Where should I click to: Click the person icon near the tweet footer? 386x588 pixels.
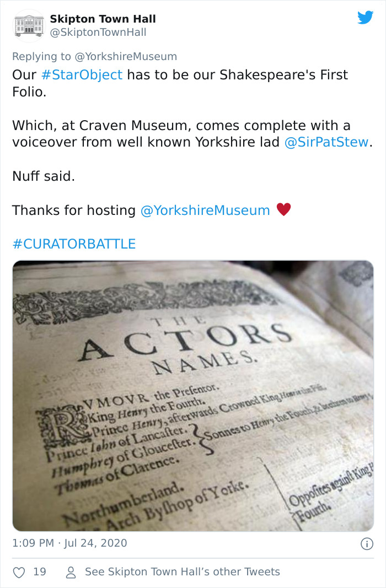click(70, 572)
